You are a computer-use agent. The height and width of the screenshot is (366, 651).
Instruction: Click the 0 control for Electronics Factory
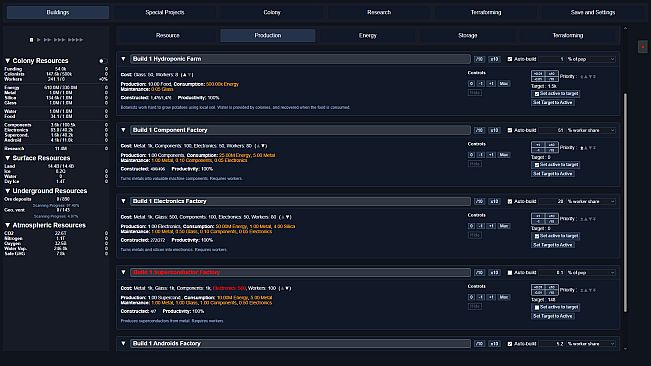click(x=471, y=226)
